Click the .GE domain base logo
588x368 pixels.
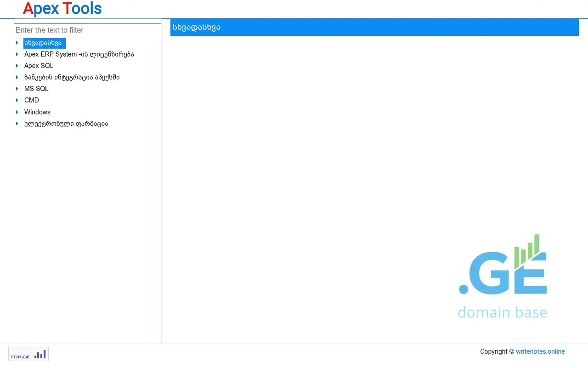coord(503,277)
